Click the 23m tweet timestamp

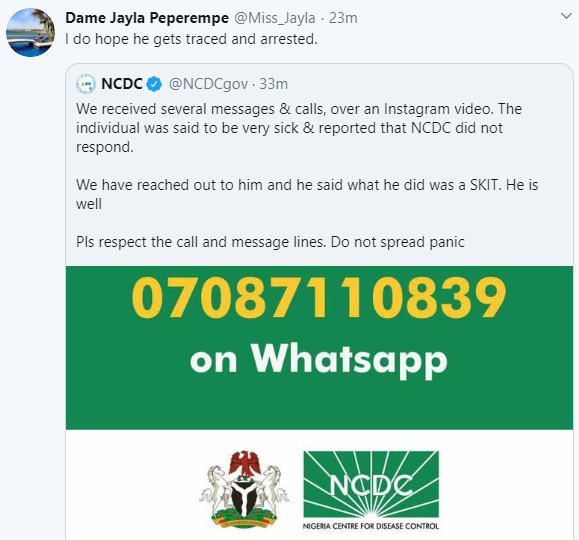343,18
